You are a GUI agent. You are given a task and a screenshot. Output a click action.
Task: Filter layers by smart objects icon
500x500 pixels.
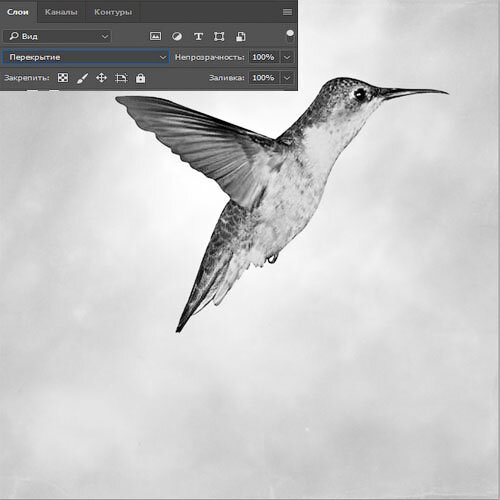[241, 36]
